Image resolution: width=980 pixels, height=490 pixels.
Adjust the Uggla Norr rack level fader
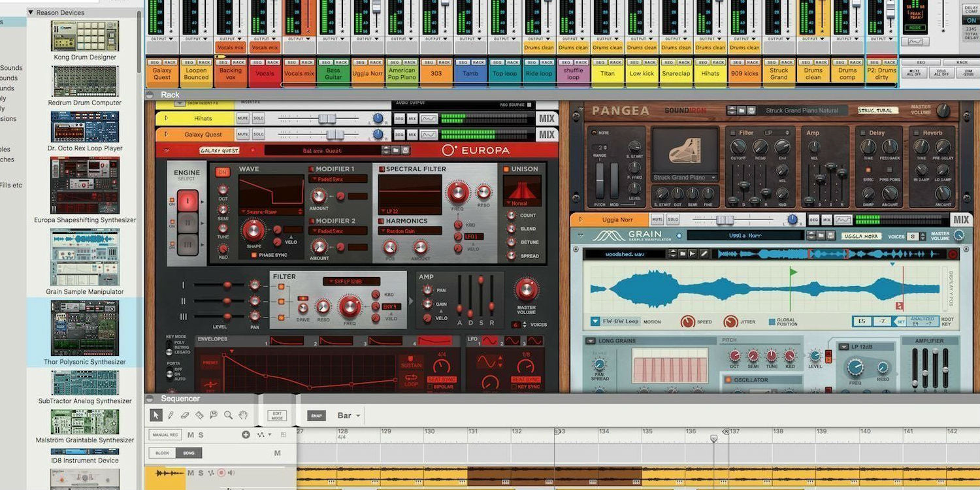click(x=726, y=220)
